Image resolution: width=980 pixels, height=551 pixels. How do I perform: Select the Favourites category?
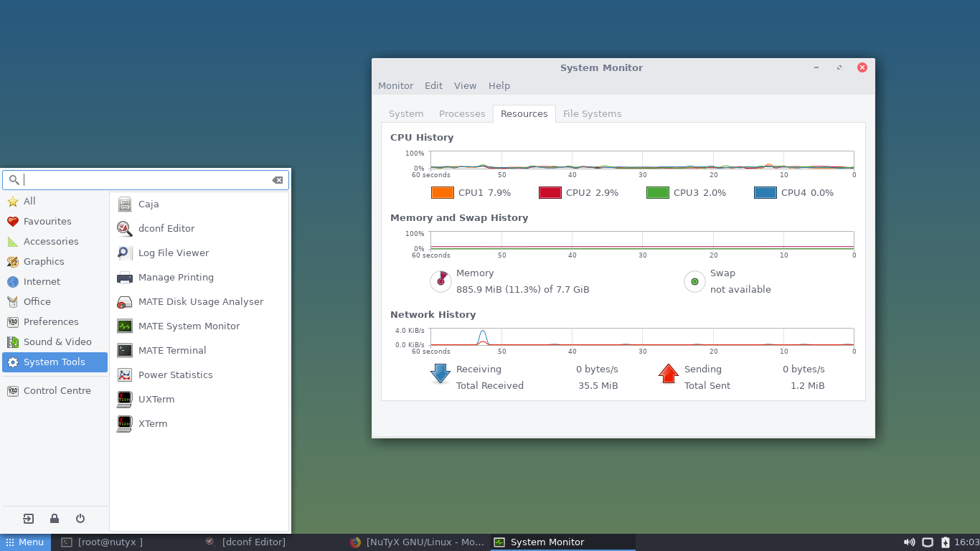[x=55, y=222]
